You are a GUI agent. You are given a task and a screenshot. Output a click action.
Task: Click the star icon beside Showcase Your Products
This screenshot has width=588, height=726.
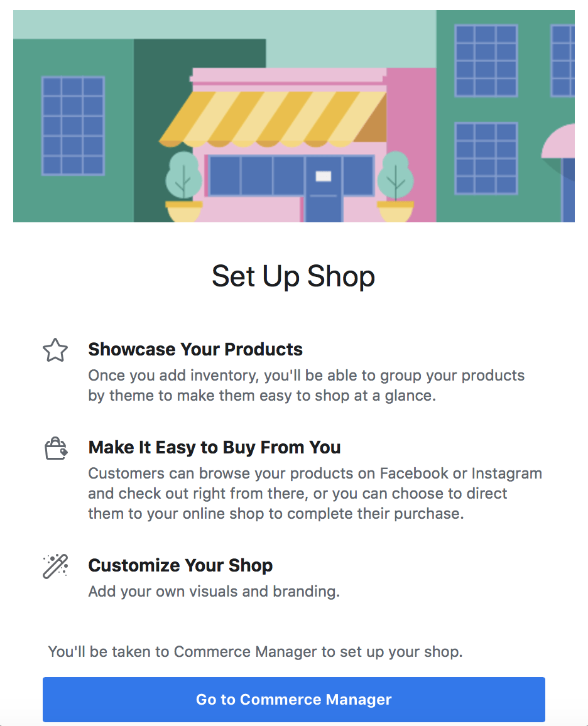[x=55, y=350]
